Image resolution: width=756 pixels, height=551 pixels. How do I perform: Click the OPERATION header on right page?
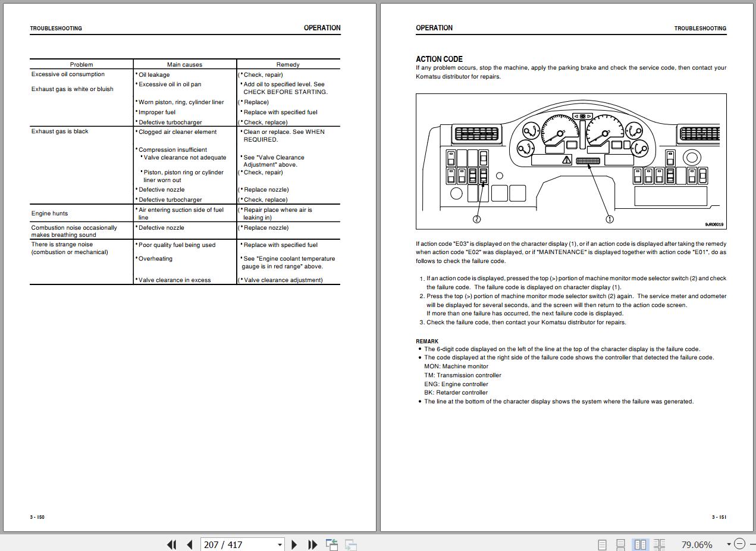(x=434, y=28)
